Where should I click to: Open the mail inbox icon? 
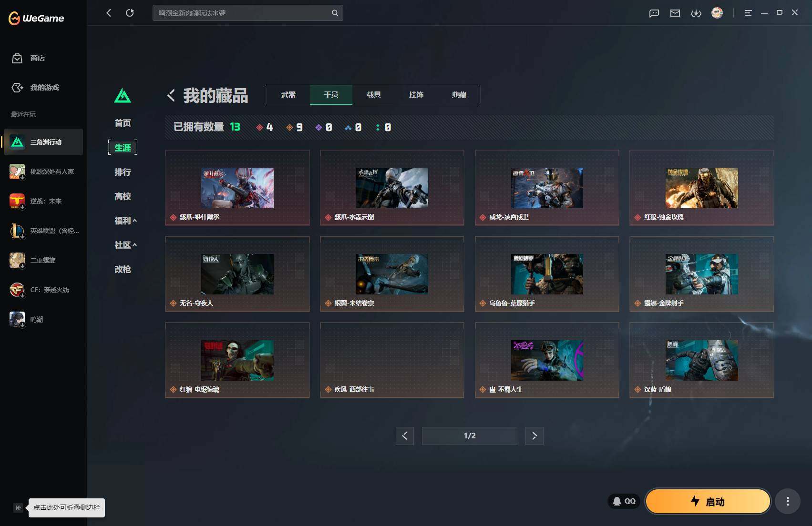(675, 13)
